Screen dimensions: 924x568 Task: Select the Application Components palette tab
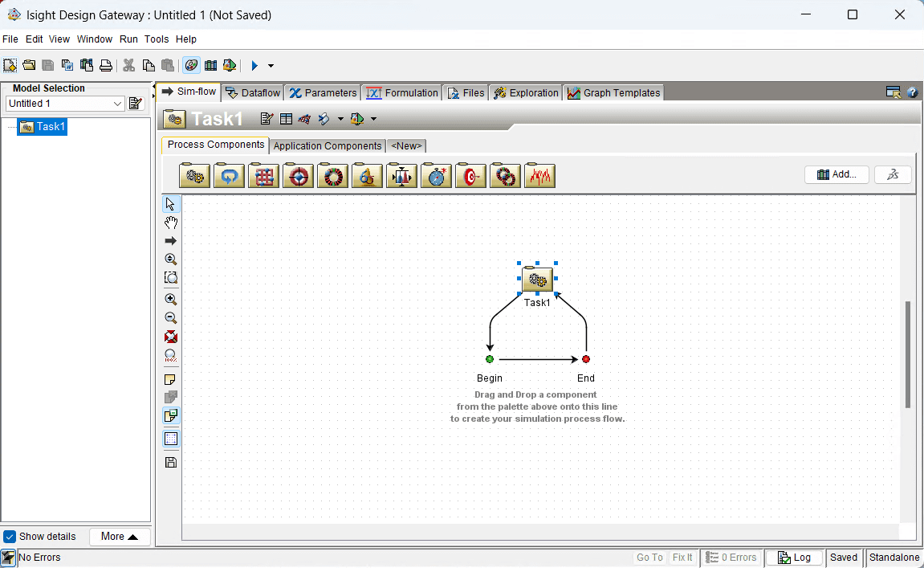coord(328,145)
